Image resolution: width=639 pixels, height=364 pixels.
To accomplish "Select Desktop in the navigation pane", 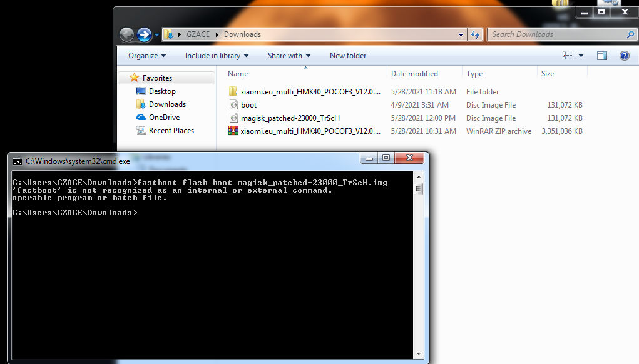I will point(162,91).
